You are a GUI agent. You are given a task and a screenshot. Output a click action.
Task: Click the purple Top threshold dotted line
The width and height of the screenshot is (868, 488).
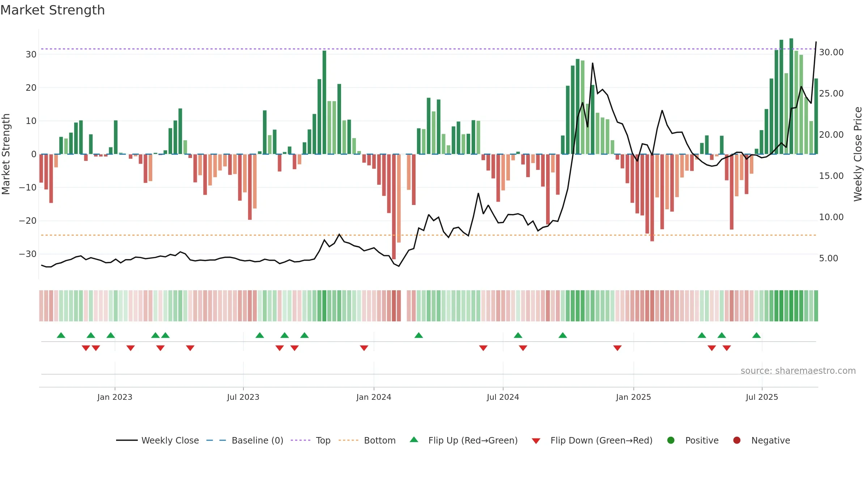tap(429, 49)
